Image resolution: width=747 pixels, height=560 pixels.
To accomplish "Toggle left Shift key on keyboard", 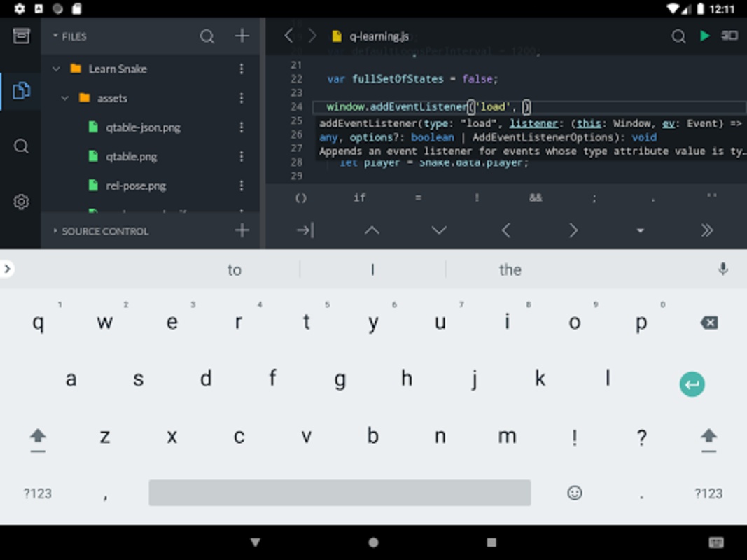I will point(38,437).
